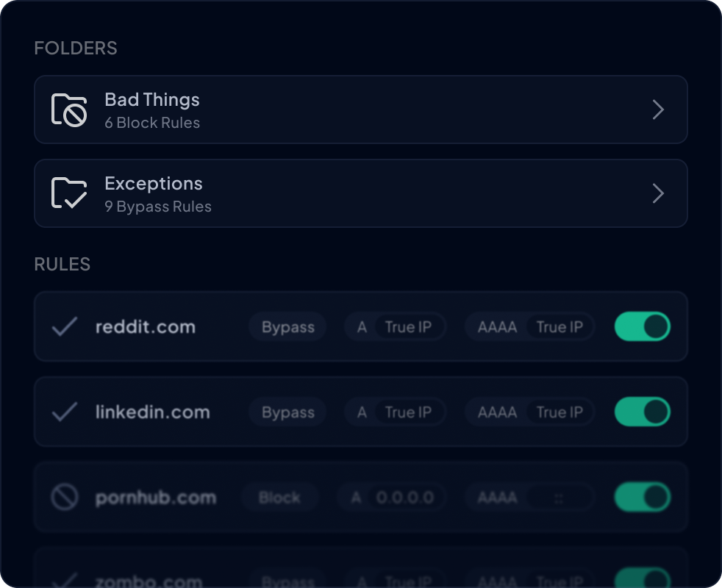
Task: Click the AAAA True IP pill for reddit.com
Action: point(529,327)
